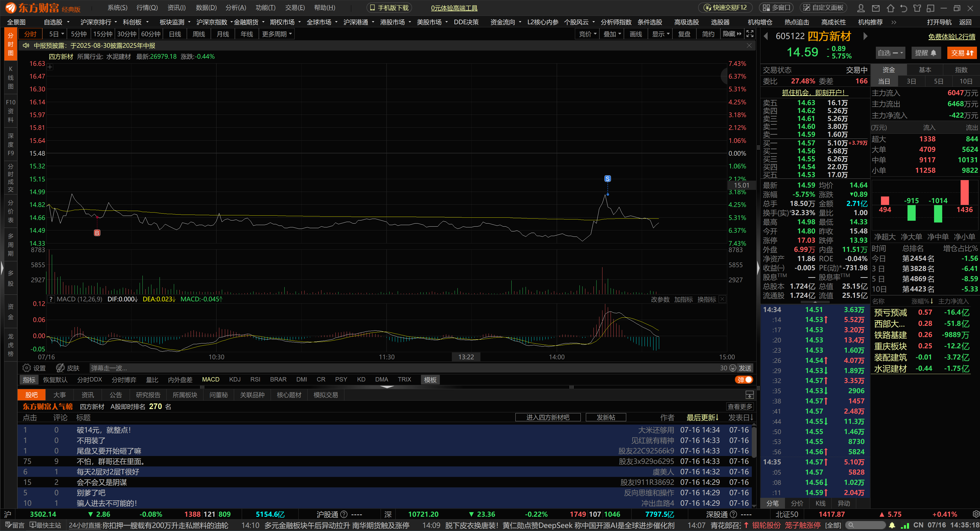This screenshot has height=531, width=980.
Task: Switch to 分价 view at bottom
Action: pyautogui.click(x=797, y=503)
